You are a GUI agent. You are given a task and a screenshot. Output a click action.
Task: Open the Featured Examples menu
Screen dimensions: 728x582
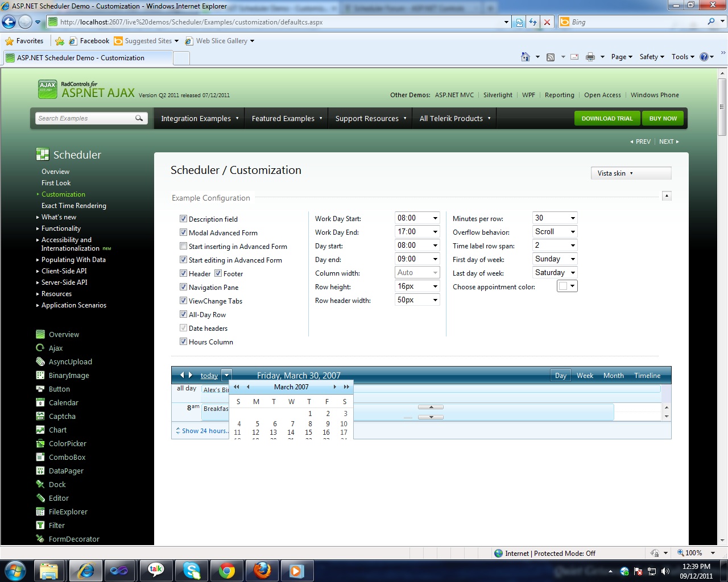[287, 118]
